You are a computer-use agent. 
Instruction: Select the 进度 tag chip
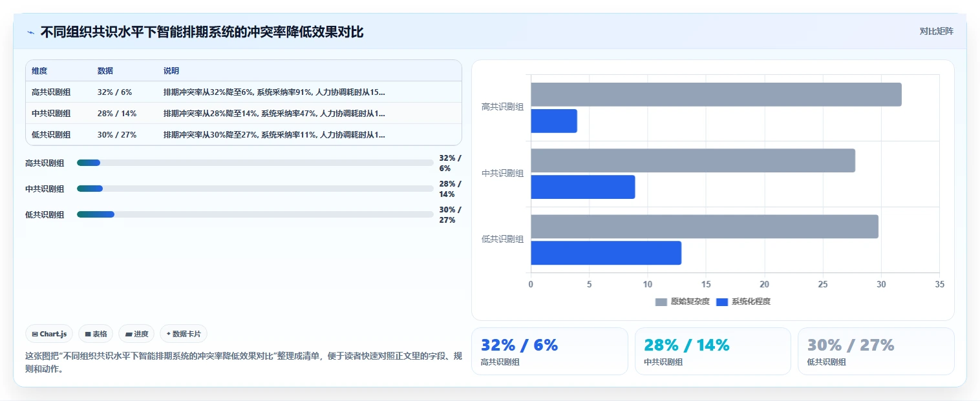pyautogui.click(x=136, y=334)
